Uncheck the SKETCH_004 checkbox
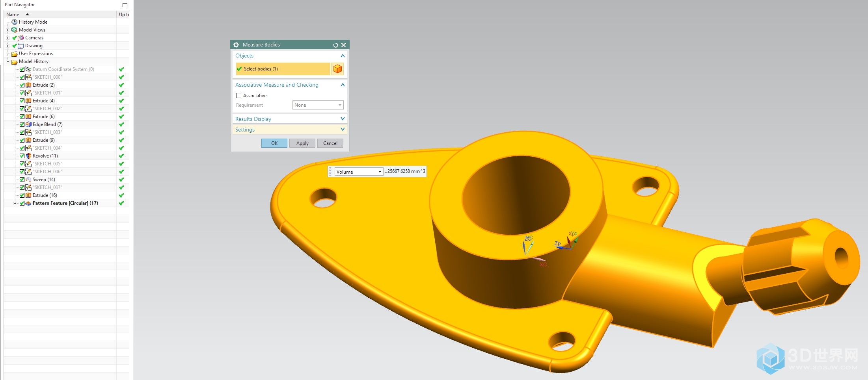 22,148
